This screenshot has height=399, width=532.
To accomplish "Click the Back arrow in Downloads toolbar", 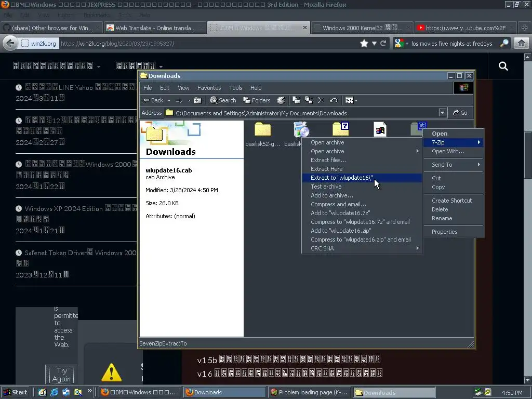I will pos(153,100).
